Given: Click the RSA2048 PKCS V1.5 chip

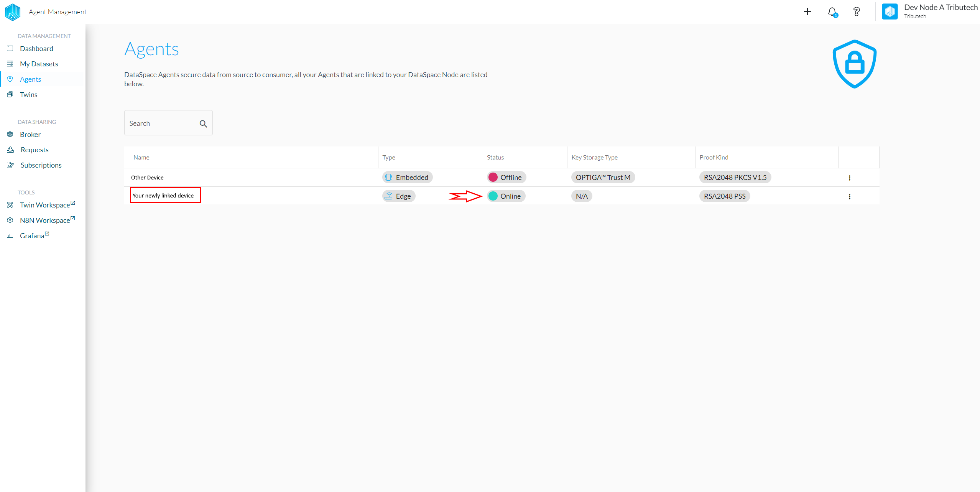Looking at the screenshot, I should coord(735,177).
